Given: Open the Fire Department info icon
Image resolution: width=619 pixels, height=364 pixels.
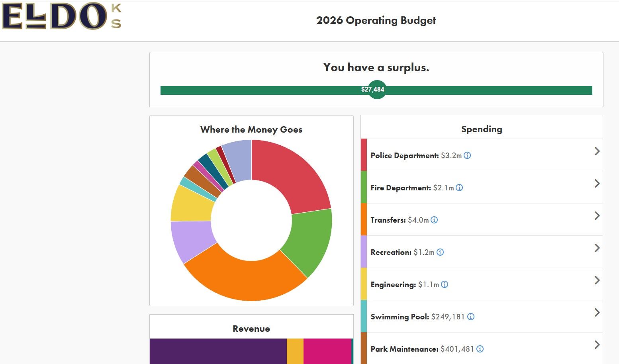Looking at the screenshot, I should 459,188.
